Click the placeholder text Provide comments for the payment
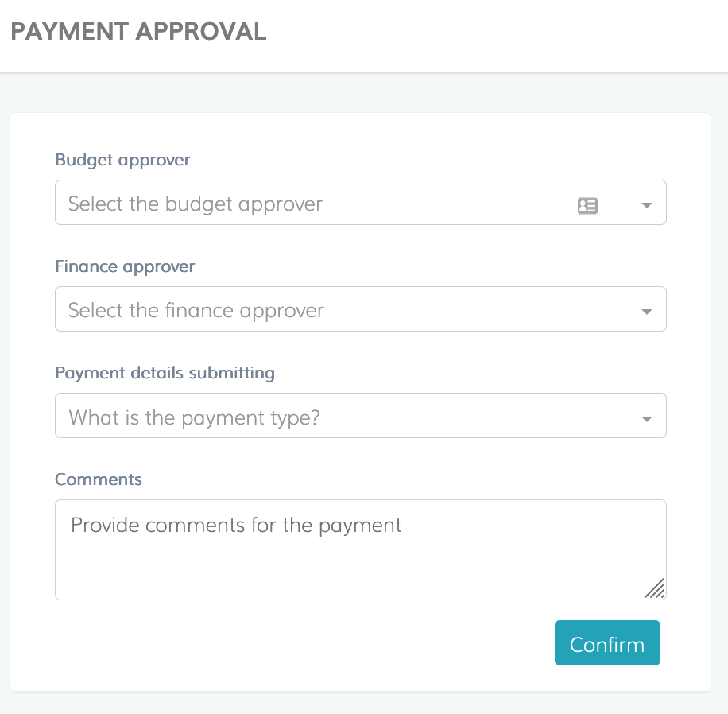The image size is (728, 714). pyautogui.click(x=236, y=525)
